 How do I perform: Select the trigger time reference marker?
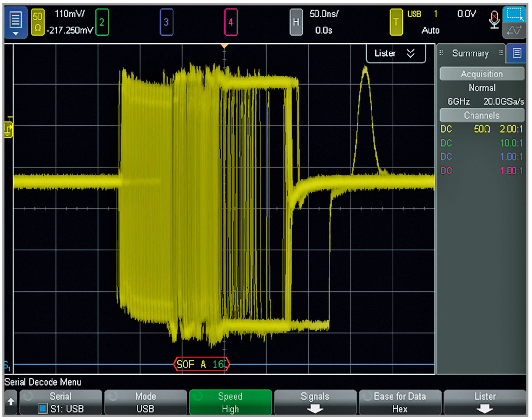(x=224, y=46)
